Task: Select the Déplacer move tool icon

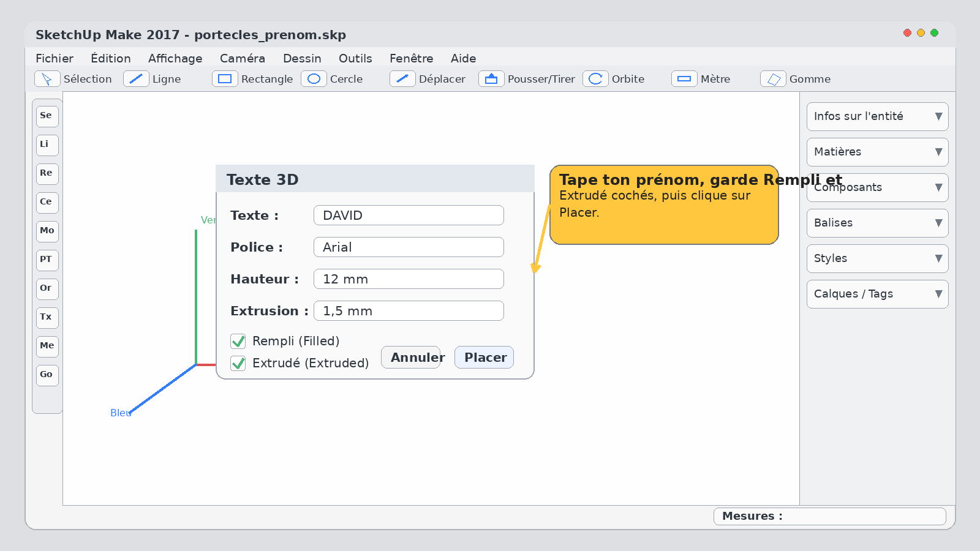Action: pos(402,79)
